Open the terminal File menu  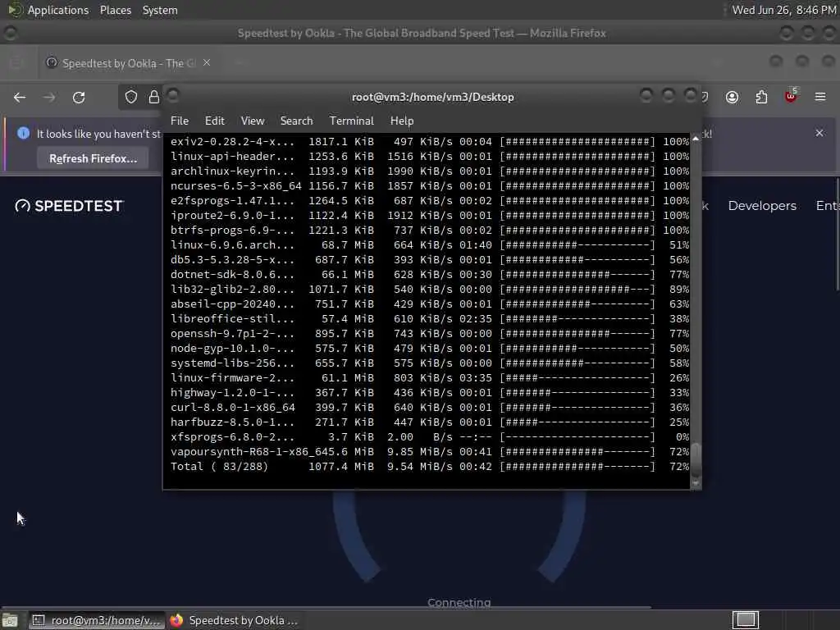click(x=180, y=121)
